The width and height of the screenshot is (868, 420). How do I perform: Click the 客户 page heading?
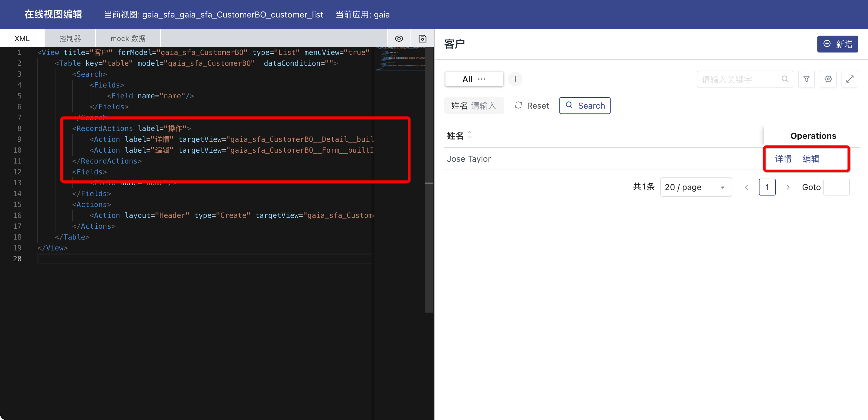pyautogui.click(x=454, y=44)
